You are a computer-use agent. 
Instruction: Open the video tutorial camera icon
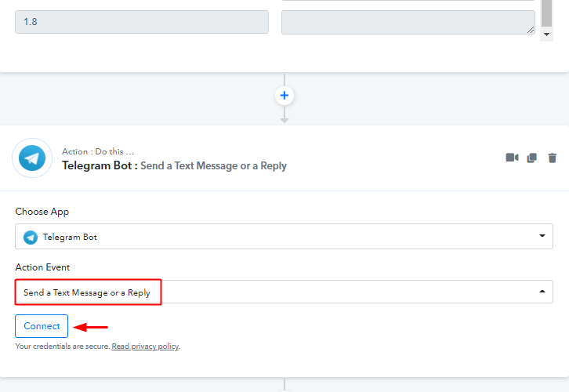coord(512,158)
